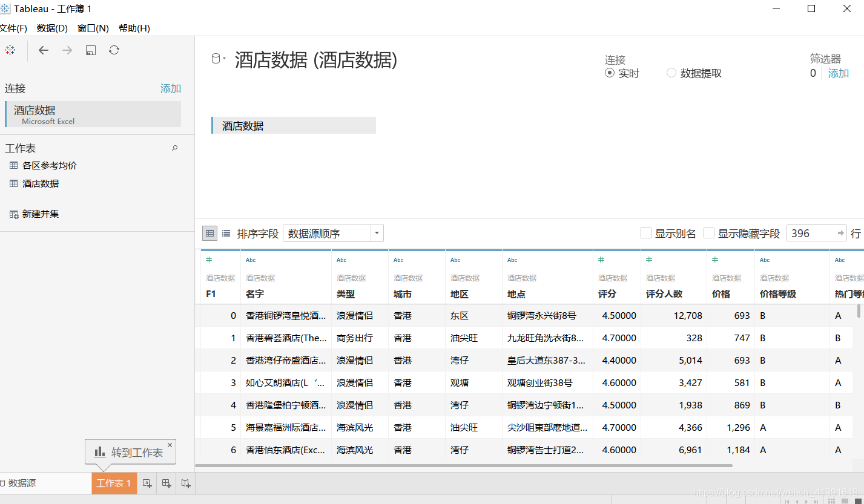Screen dimensions: 864x504
Task: Open the 帮助(H) menu
Action: click(x=134, y=28)
